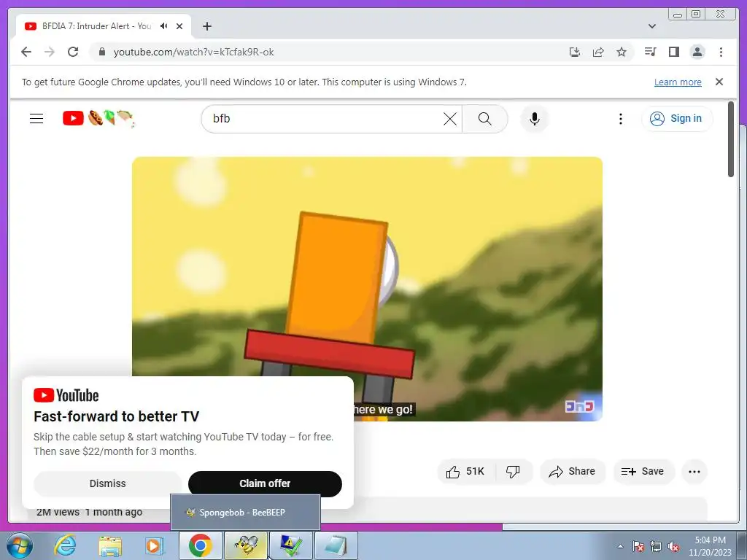The image size is (747, 560).
Task: Open Windows Media Player from taskbar
Action: 154,545
